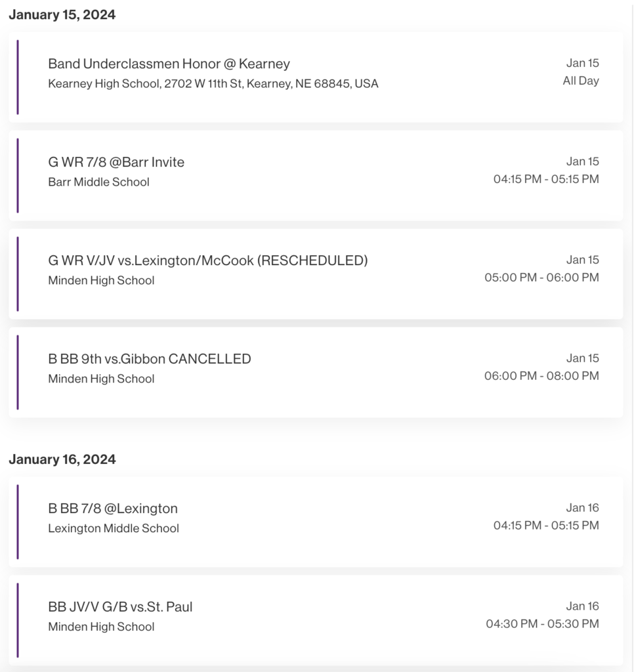Screen dimensions: 634x672
Task: Click the All Day label on band event
Action: [581, 81]
